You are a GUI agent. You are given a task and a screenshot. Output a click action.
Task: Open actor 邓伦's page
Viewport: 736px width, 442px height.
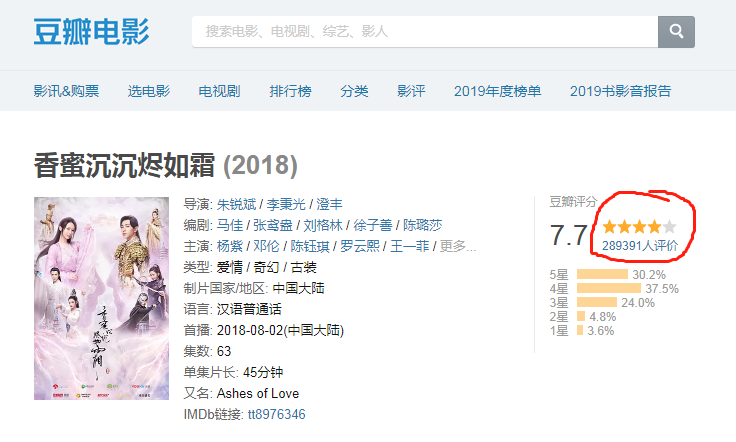pyautogui.click(x=266, y=246)
